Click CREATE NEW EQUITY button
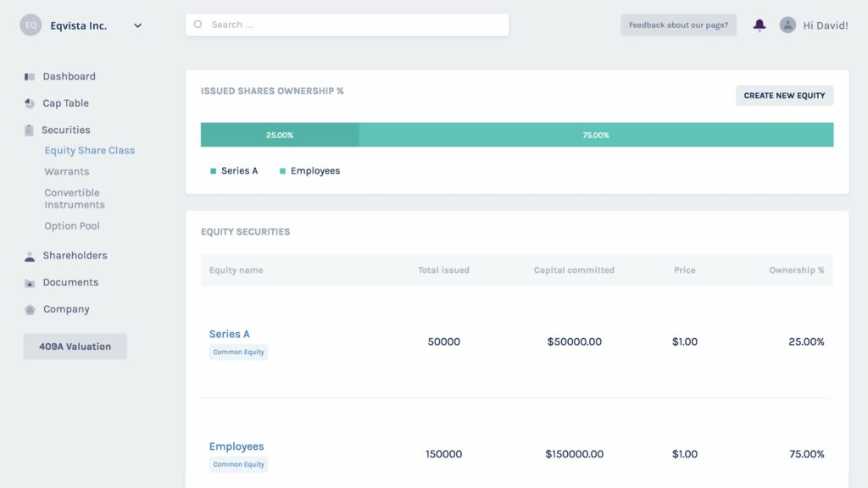 point(784,96)
